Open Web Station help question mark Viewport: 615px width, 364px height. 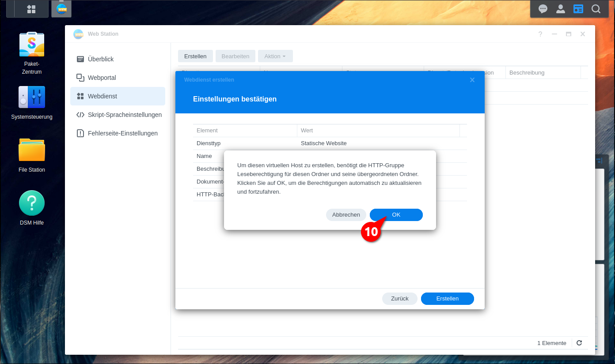540,34
